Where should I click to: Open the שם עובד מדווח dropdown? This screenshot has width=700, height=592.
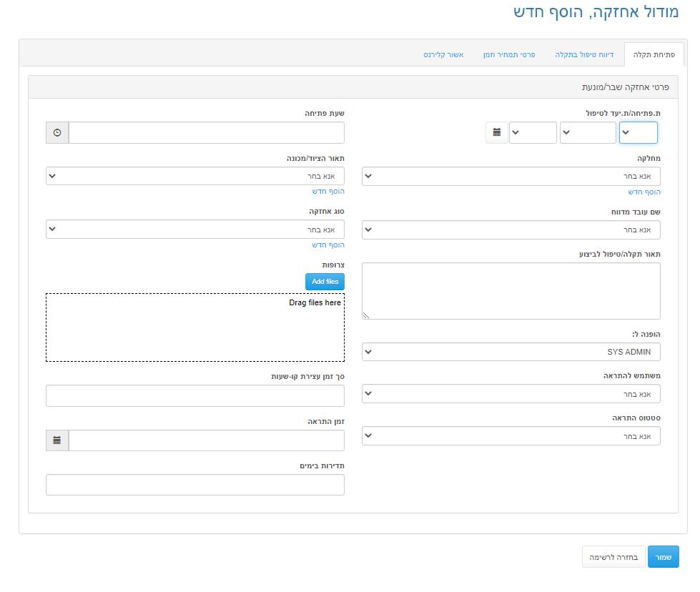511,230
